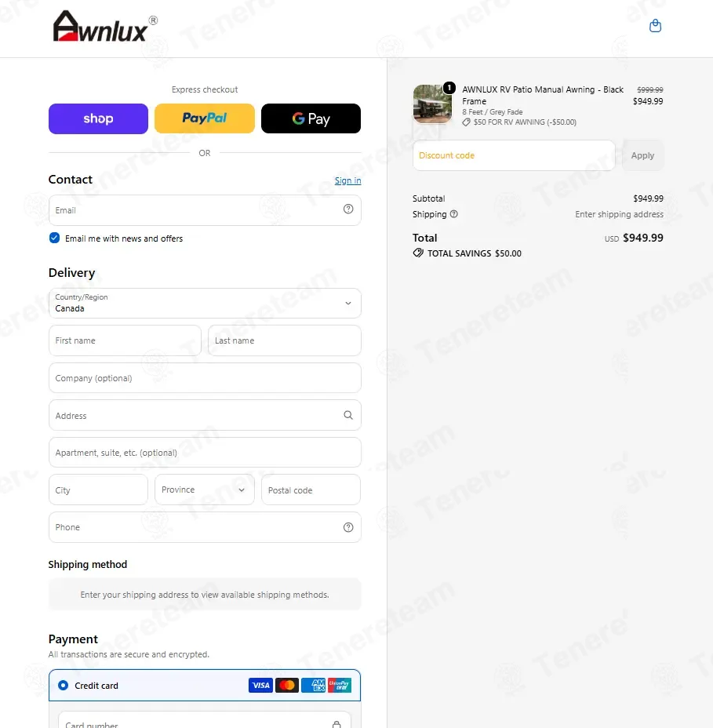Pay with Shop Pay express checkout

pyautogui.click(x=98, y=119)
